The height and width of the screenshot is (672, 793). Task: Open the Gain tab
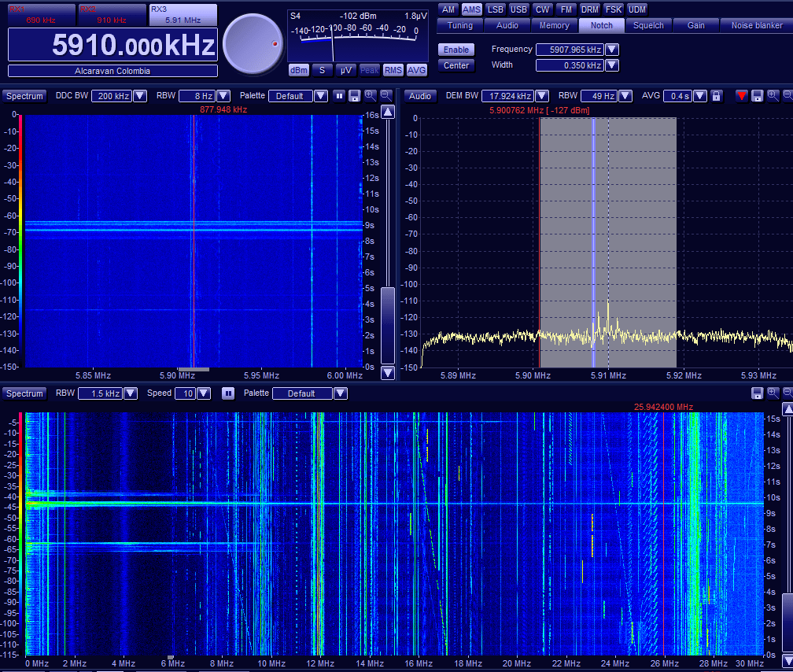pyautogui.click(x=696, y=25)
